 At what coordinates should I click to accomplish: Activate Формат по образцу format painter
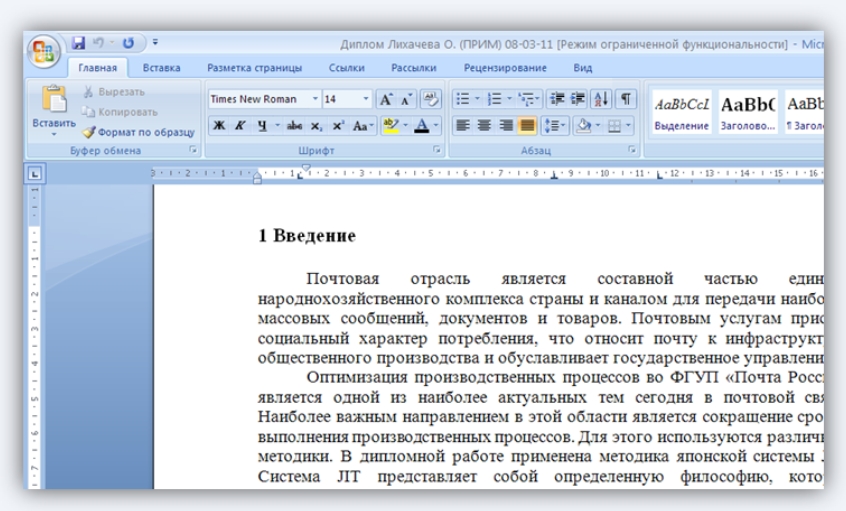[139, 132]
